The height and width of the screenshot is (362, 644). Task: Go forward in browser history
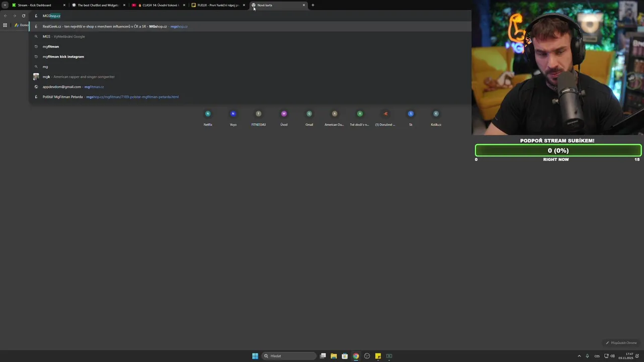coord(15,16)
